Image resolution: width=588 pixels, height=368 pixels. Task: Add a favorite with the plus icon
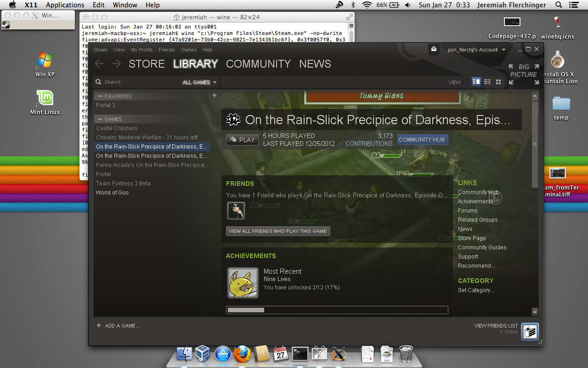coord(214,96)
